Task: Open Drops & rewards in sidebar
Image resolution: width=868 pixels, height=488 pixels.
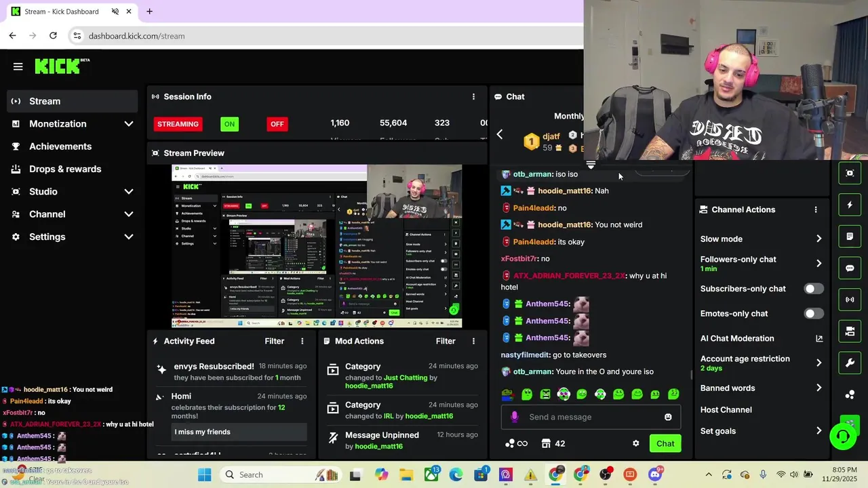Action: point(72,169)
